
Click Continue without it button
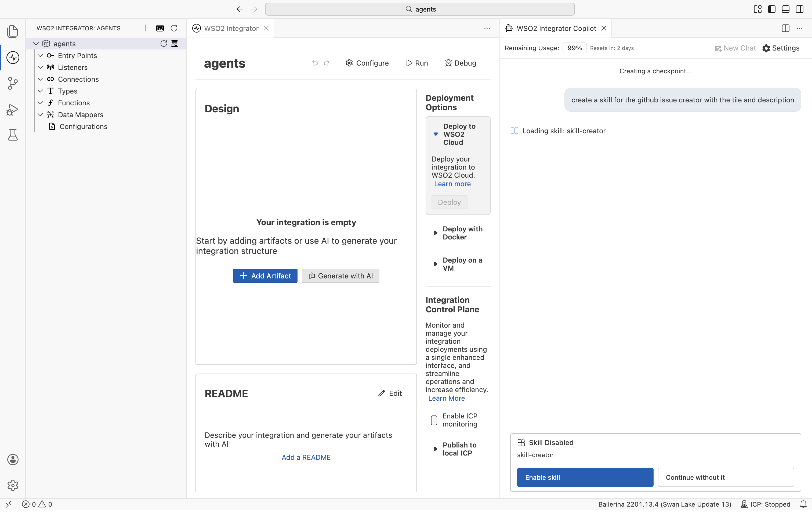pyautogui.click(x=726, y=477)
